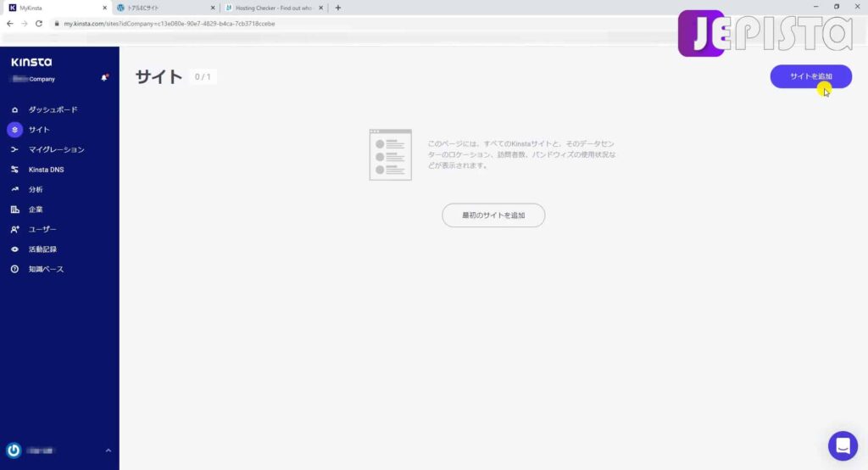Viewport: 868px width, 470px height.
Task: Go to 活動記録 menu label
Action: pyautogui.click(x=42, y=249)
